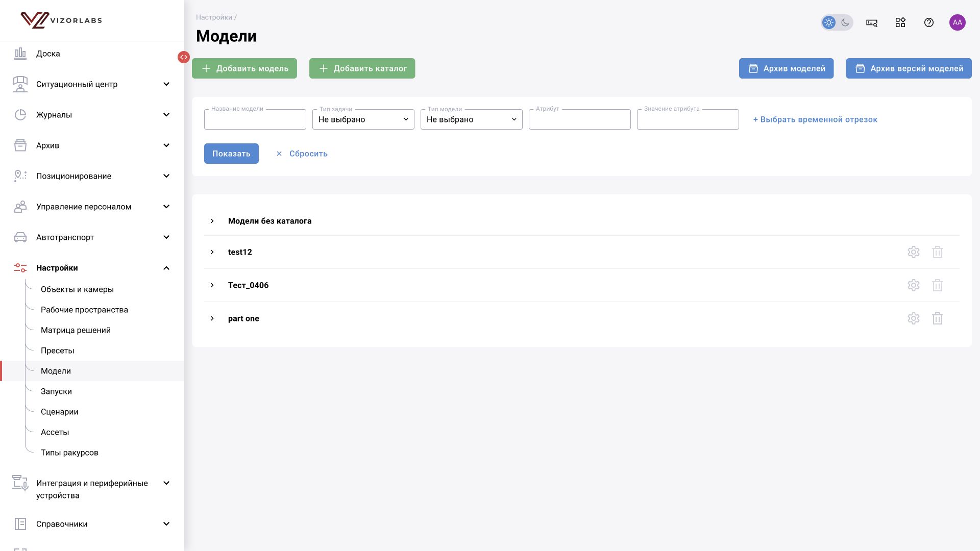Screen dimensions: 980x551
Task: Click Выбрать временной отрезок link
Action: [815, 119]
